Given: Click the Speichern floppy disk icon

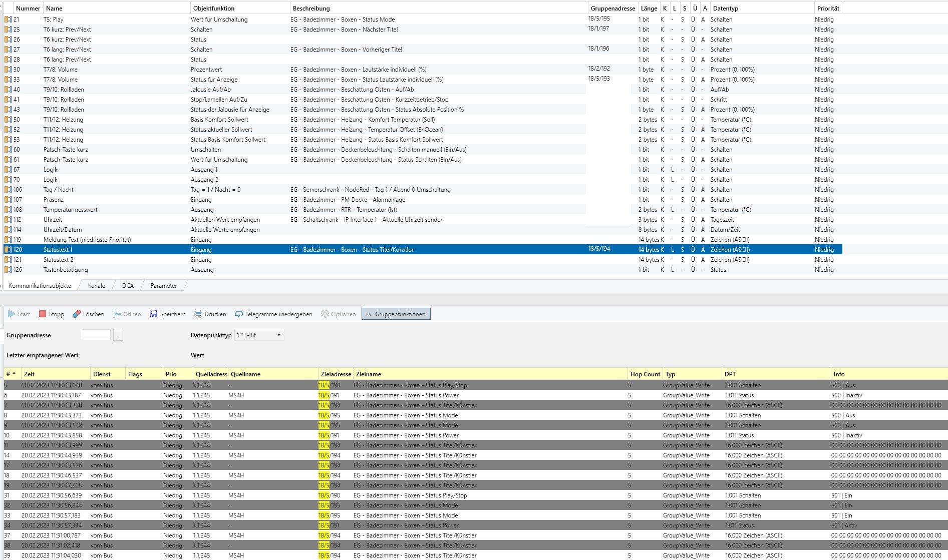Looking at the screenshot, I should click(154, 314).
